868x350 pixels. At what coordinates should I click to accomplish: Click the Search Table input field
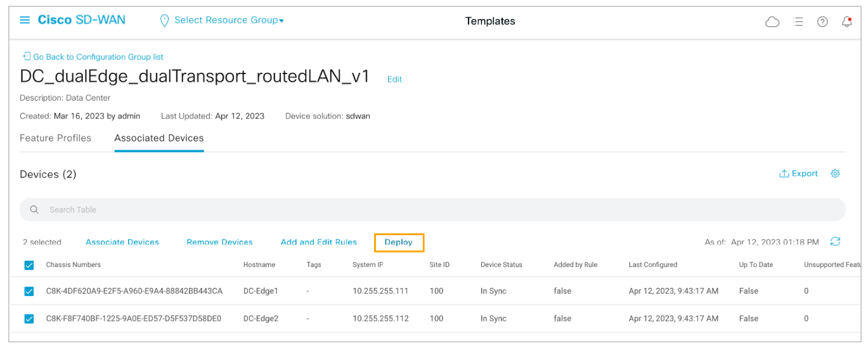(431, 210)
